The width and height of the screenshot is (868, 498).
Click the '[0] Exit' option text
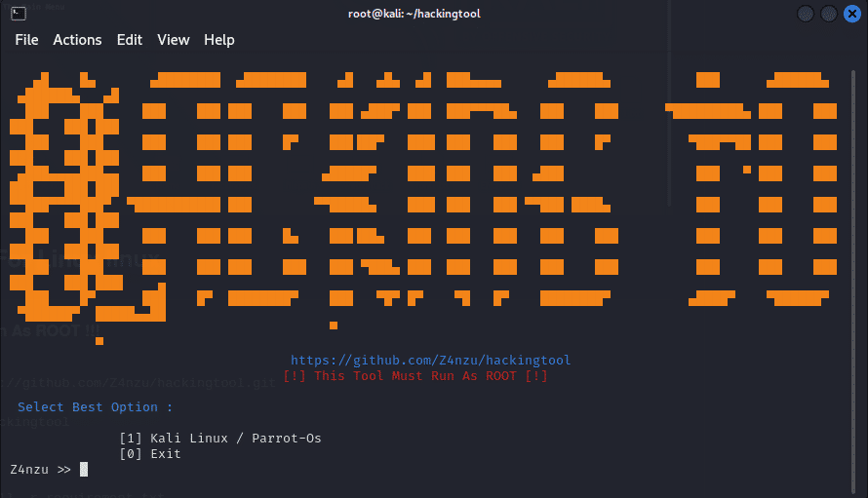[150, 454]
